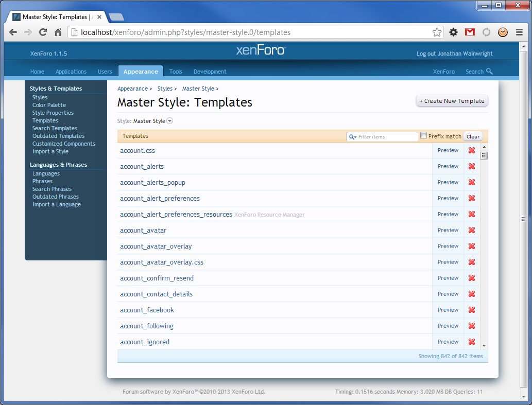Click Create New Template button
The image size is (532, 405).
(x=452, y=101)
